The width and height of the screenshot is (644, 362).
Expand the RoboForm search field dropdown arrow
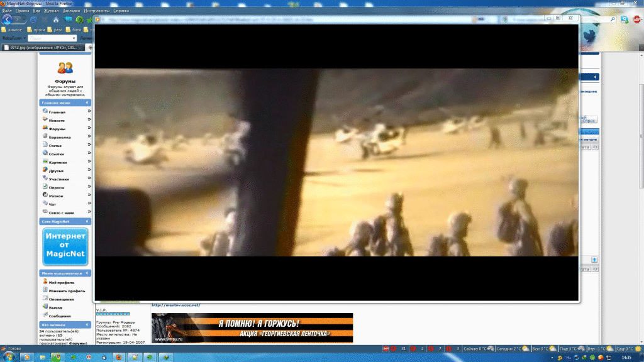[x=74, y=38]
